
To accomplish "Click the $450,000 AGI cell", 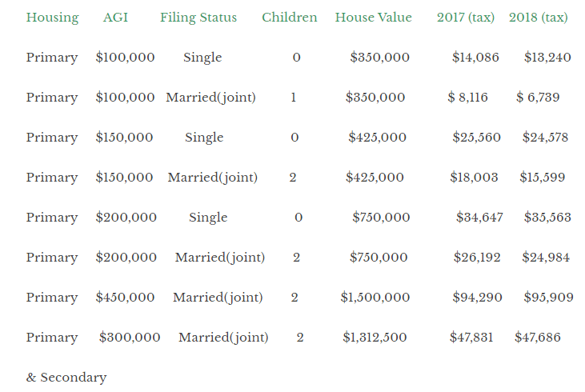I will tap(125, 298).
